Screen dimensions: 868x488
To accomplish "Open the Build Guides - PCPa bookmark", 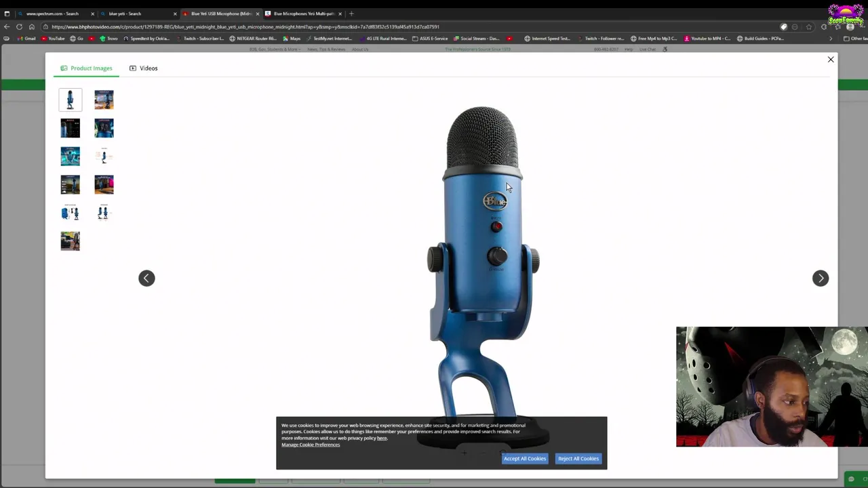I will 760,39.
